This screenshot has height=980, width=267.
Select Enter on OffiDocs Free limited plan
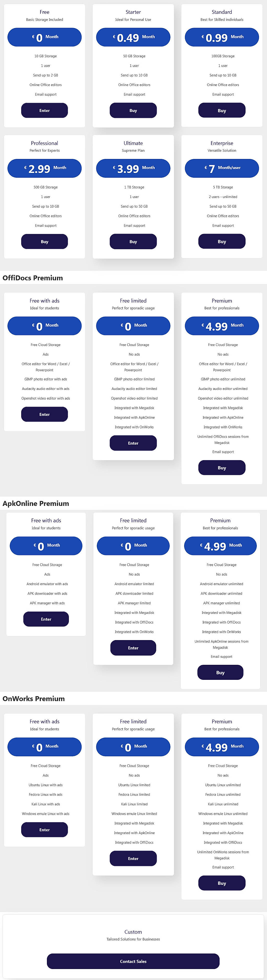tap(133, 443)
